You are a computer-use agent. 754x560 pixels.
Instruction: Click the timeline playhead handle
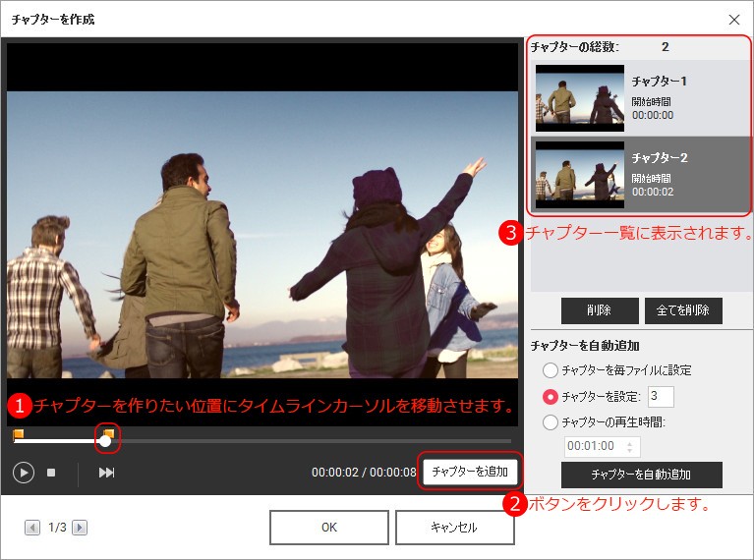tap(105, 441)
